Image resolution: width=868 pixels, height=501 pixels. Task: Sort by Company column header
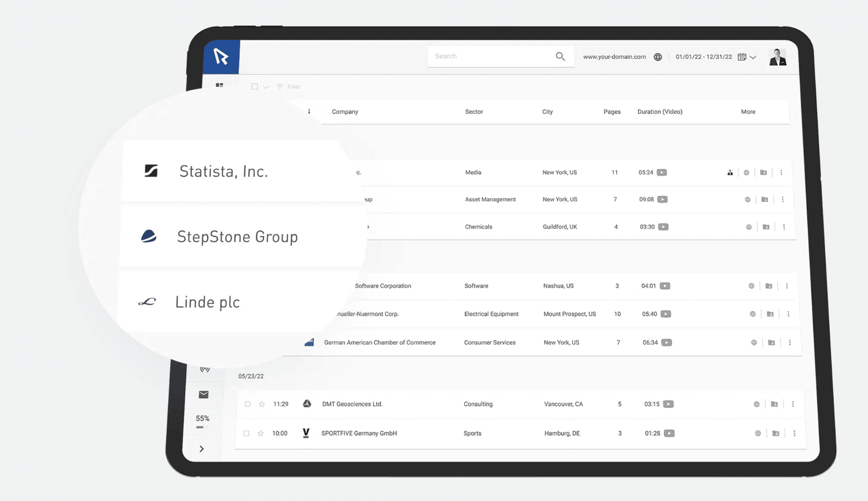click(x=345, y=112)
